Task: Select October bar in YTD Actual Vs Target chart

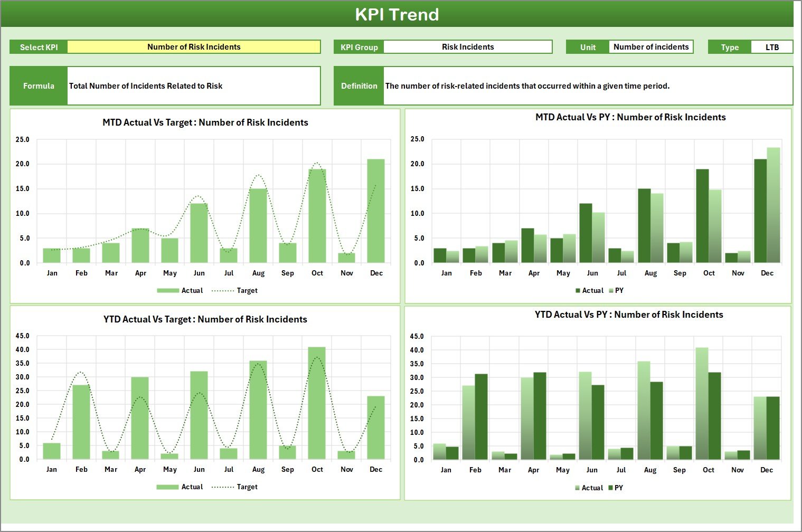Action: pos(317,403)
